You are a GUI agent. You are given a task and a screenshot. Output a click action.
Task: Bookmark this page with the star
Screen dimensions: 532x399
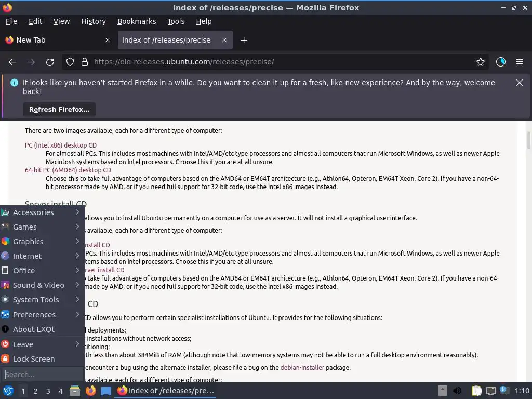pos(481,62)
